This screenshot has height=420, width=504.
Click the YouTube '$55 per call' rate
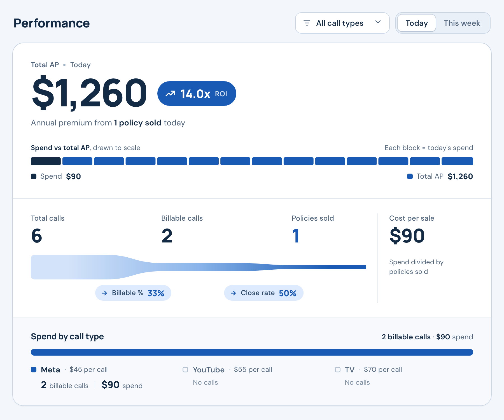[253, 370]
